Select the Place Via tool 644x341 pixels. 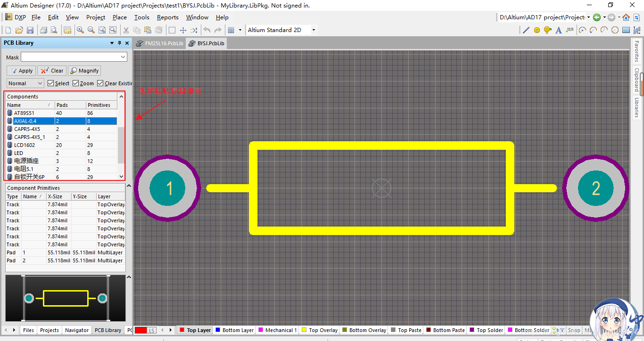[547, 30]
